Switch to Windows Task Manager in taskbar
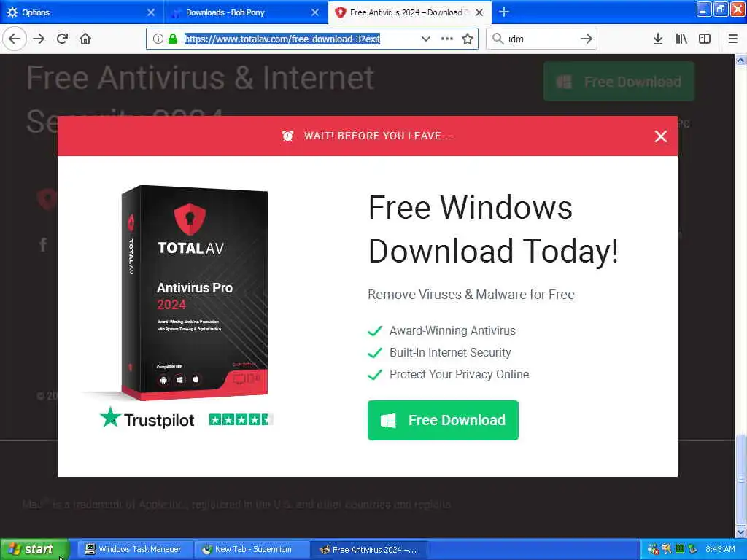The image size is (747, 560). click(135, 550)
